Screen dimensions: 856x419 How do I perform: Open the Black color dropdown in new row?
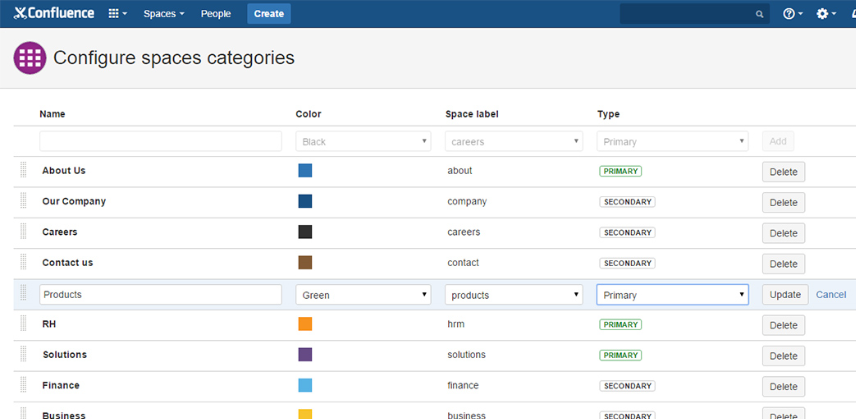pyautogui.click(x=363, y=142)
